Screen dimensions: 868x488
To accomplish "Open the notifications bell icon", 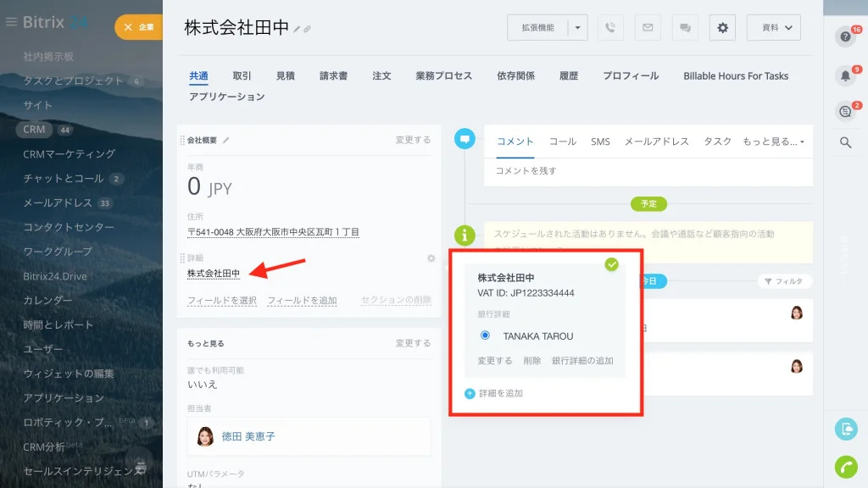I will click(845, 75).
